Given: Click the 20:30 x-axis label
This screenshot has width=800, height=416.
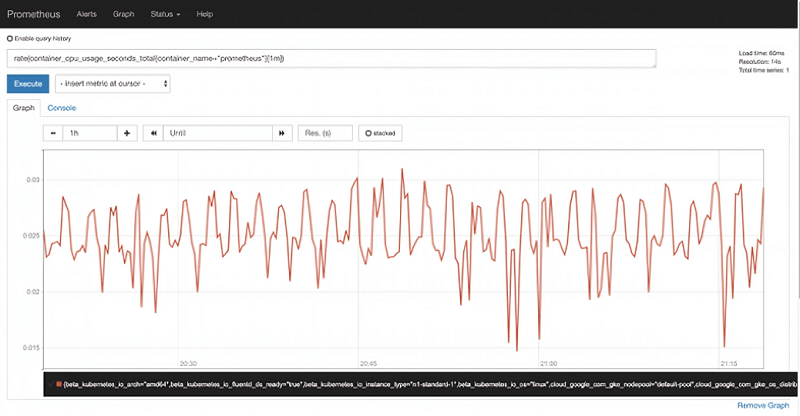Looking at the screenshot, I should tap(188, 363).
